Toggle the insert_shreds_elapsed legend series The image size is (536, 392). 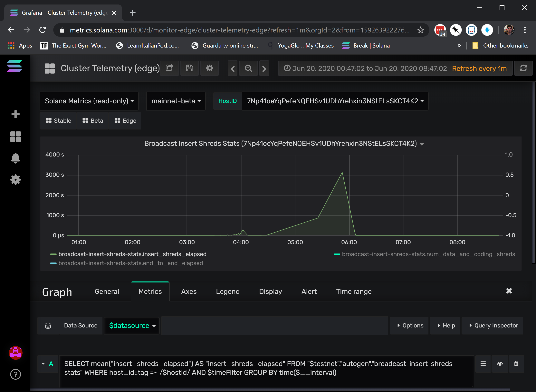pos(132,254)
